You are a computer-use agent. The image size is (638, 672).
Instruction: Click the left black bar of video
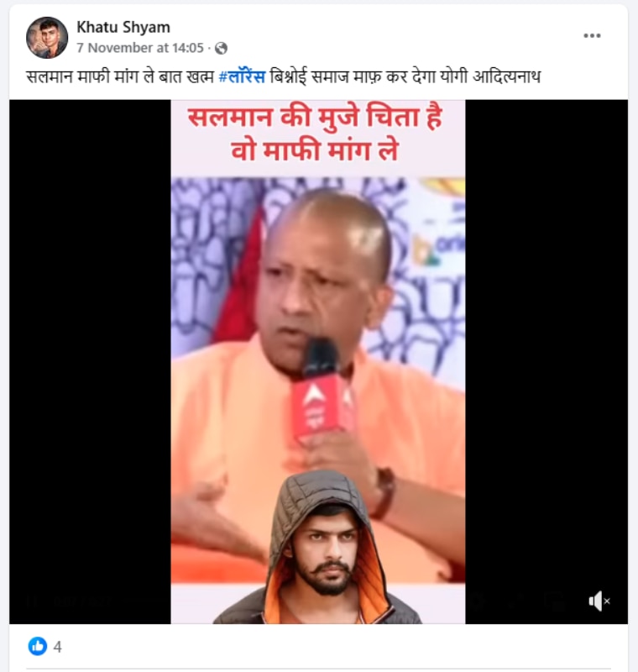[90, 361]
